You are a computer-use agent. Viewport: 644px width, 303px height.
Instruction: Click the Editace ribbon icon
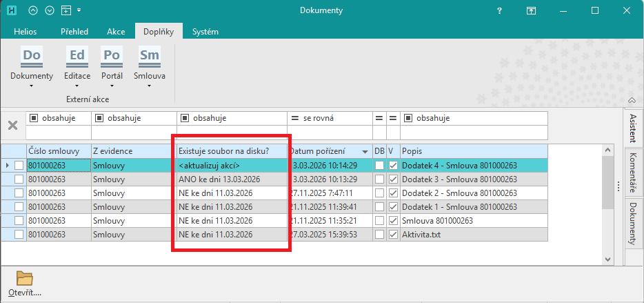click(77, 56)
